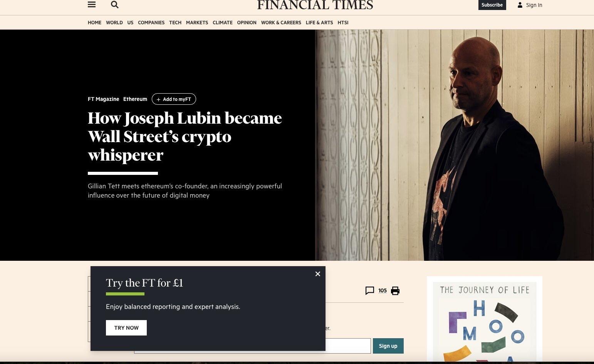Image resolution: width=594 pixels, height=364 pixels.
Task: Open the Ethereum topic link
Action: tap(135, 99)
